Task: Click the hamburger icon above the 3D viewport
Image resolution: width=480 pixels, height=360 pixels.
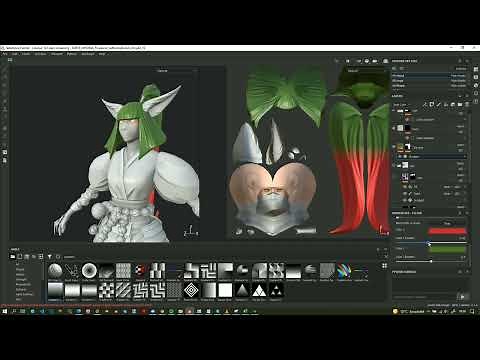Action: tap(10, 60)
